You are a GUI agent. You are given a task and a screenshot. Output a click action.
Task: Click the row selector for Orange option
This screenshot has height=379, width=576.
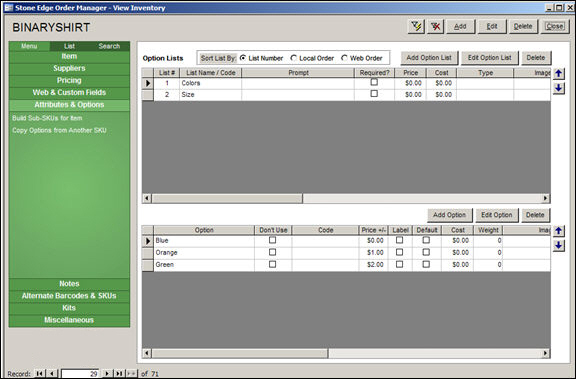[148, 253]
